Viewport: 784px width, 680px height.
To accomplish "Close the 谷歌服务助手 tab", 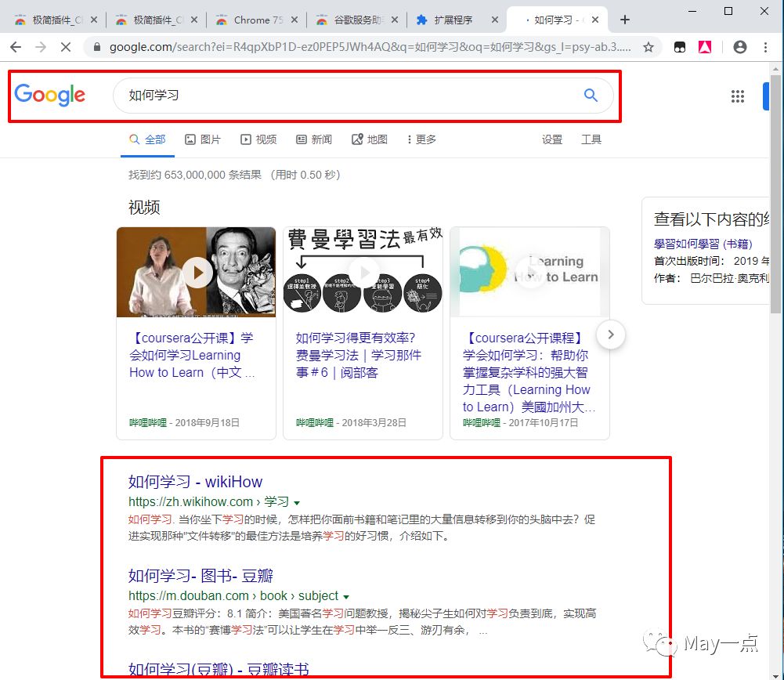I will 395,20.
